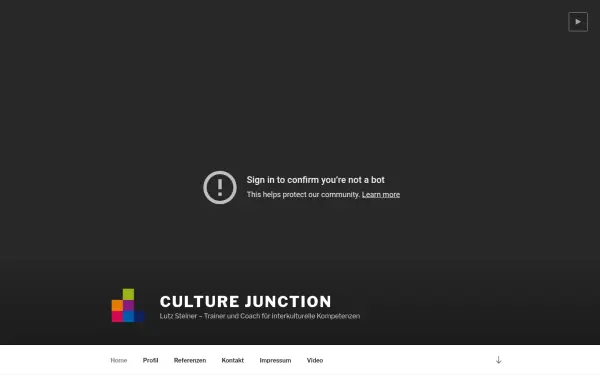Open the Impressum menu item
This screenshot has height=375, width=600.
tap(275, 360)
